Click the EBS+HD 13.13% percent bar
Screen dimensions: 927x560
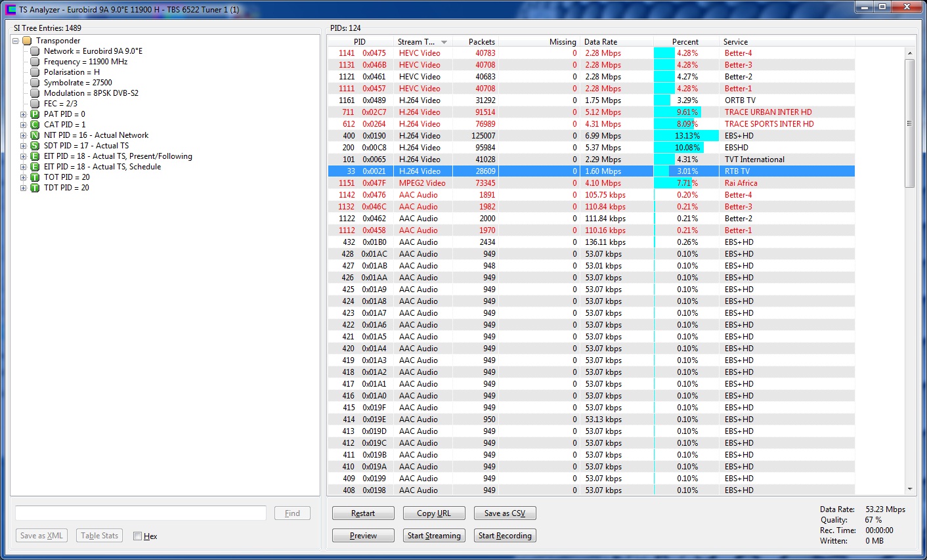pyautogui.click(x=687, y=136)
